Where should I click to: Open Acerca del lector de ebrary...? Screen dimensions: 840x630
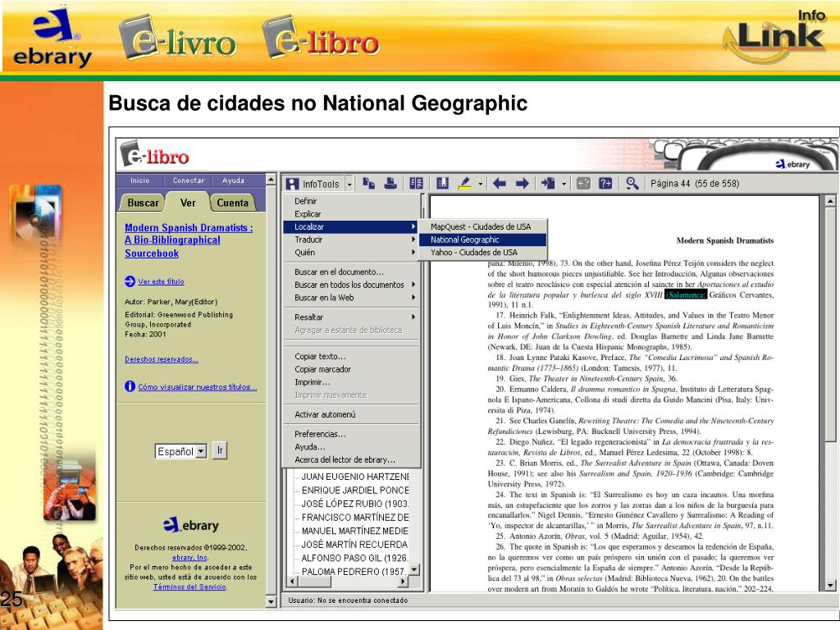point(351,459)
